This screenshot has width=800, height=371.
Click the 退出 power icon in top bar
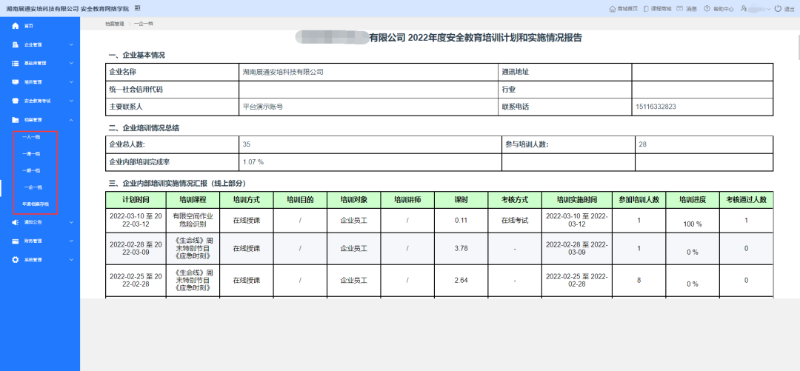[x=778, y=9]
